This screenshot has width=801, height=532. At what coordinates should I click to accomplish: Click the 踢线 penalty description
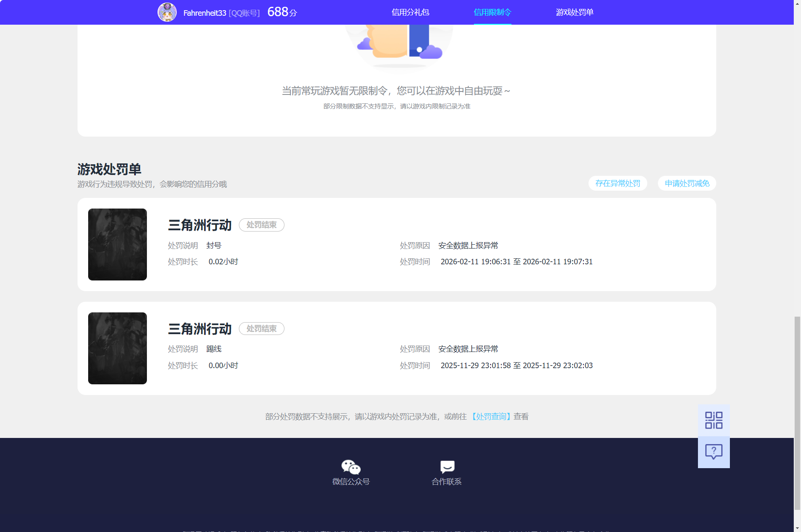coord(214,349)
